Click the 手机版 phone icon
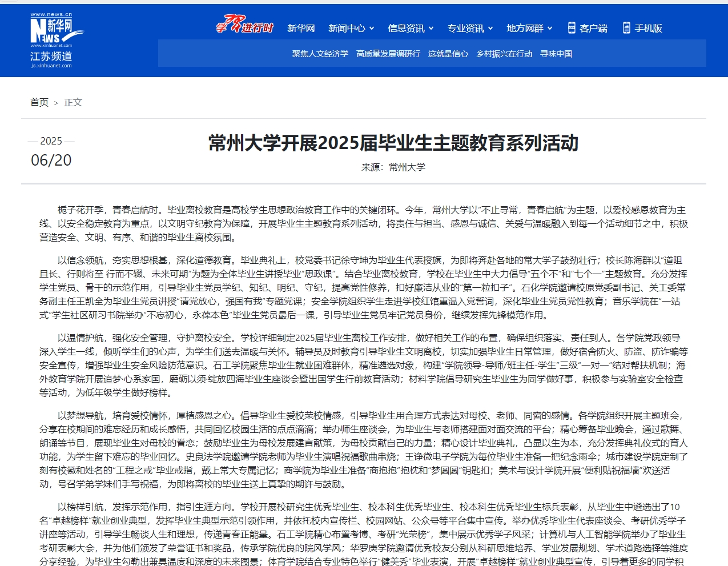 626,28
